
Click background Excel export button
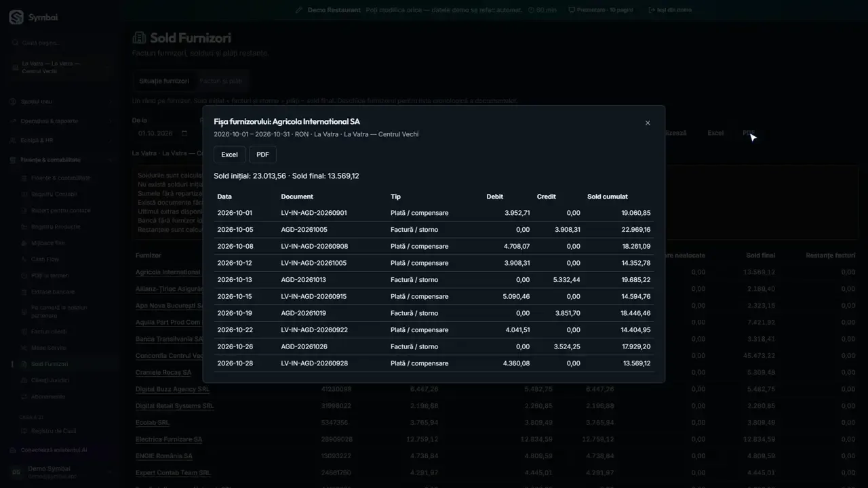(715, 134)
